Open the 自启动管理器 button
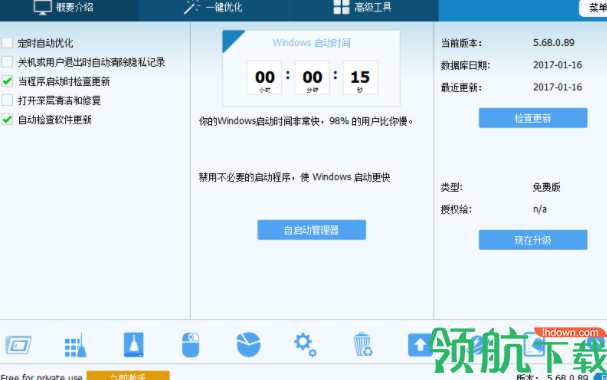 311,230
